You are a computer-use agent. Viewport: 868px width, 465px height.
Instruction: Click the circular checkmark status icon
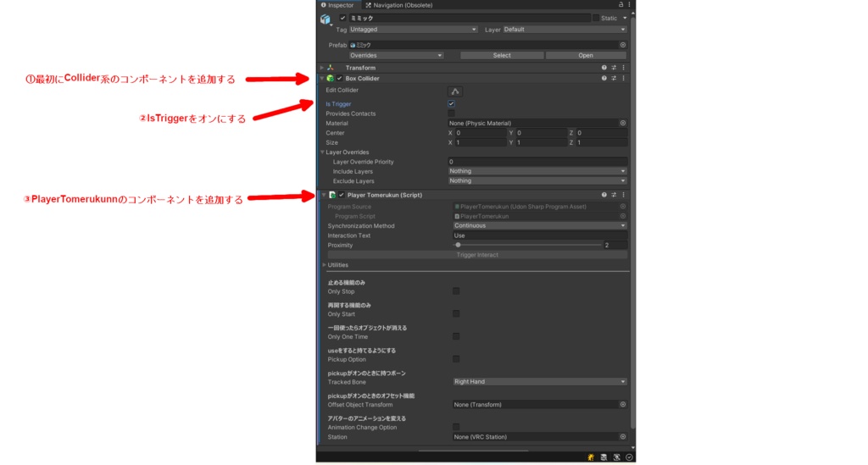[630, 457]
